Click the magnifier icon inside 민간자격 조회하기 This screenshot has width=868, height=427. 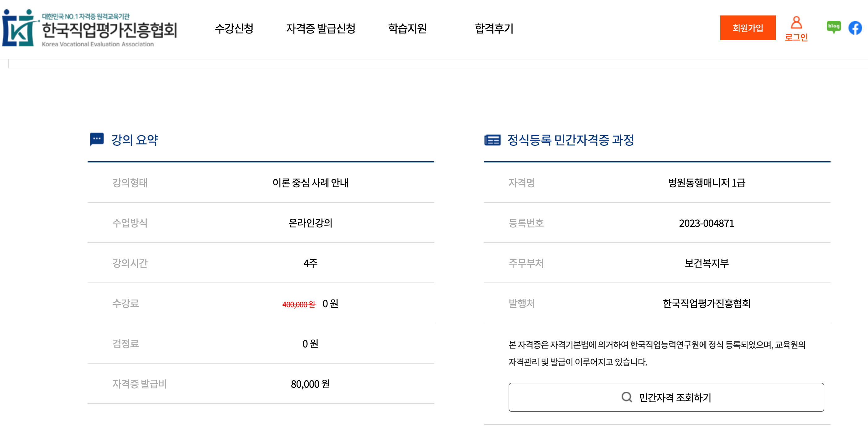(627, 397)
